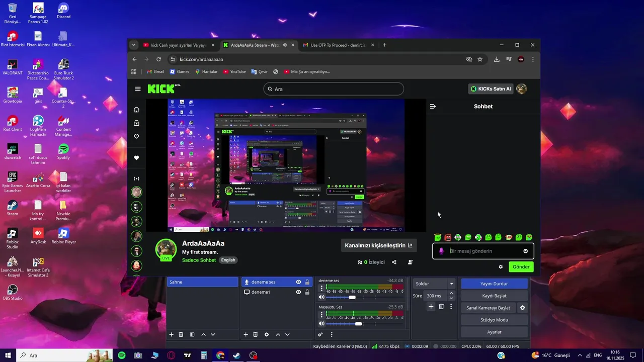Viewport: 644px width, 362px height.
Task: Toggle visibility of the deneme1 source
Action: click(x=298, y=292)
